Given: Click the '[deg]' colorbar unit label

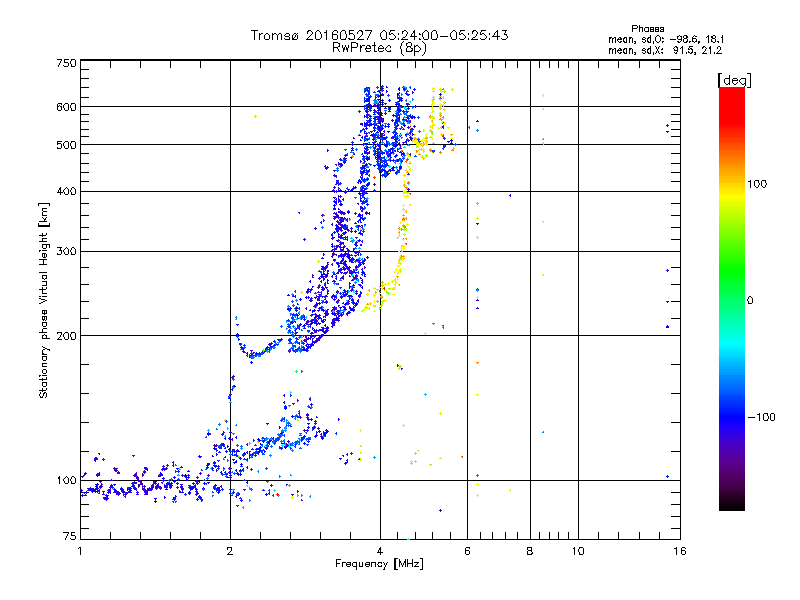Looking at the screenshot, I should coord(734,80).
